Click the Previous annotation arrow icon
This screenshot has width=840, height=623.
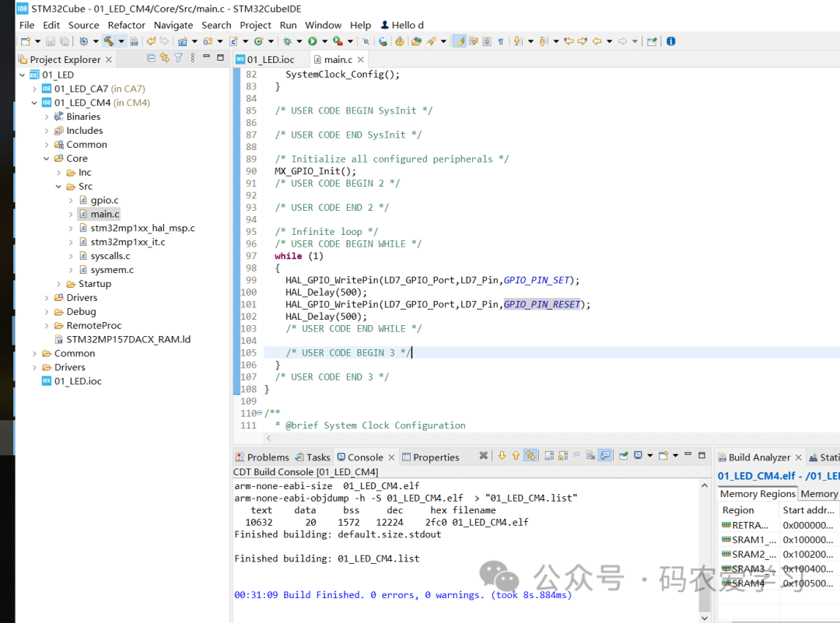543,41
